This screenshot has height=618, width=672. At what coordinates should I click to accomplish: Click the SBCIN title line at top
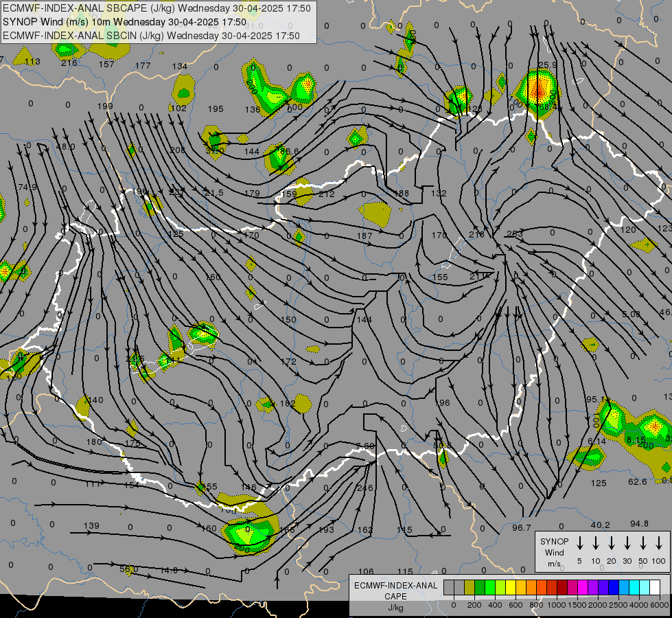coord(151,36)
